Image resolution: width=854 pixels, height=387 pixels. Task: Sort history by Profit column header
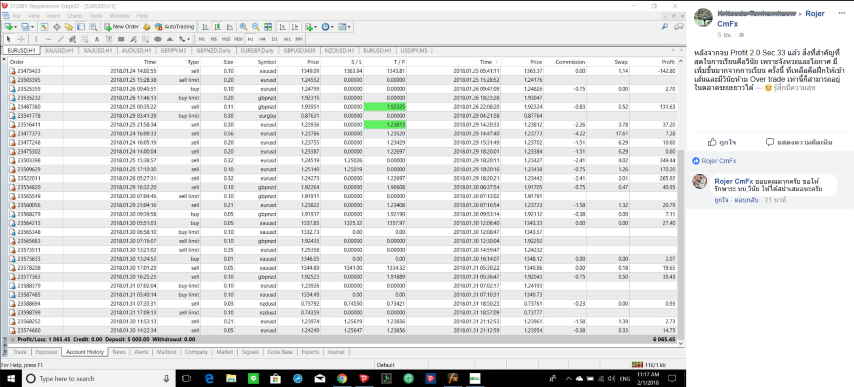668,62
